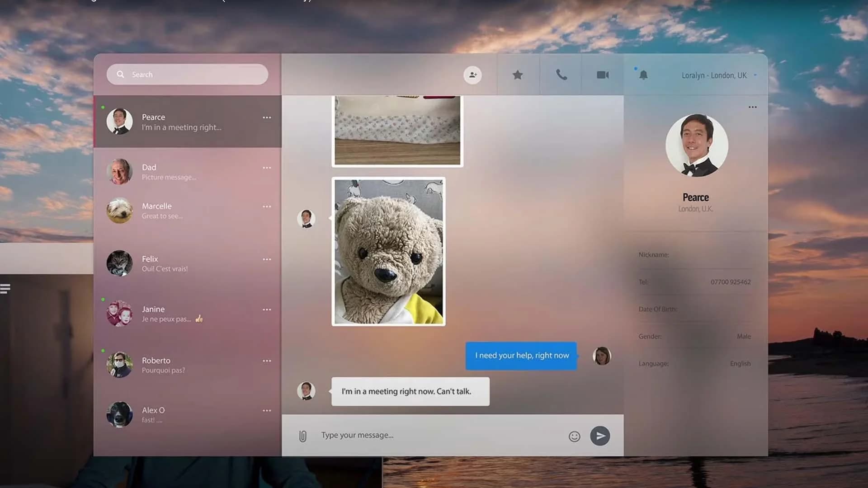The height and width of the screenshot is (488, 868).
Task: Open options menu for Dad conversation
Action: point(267,168)
